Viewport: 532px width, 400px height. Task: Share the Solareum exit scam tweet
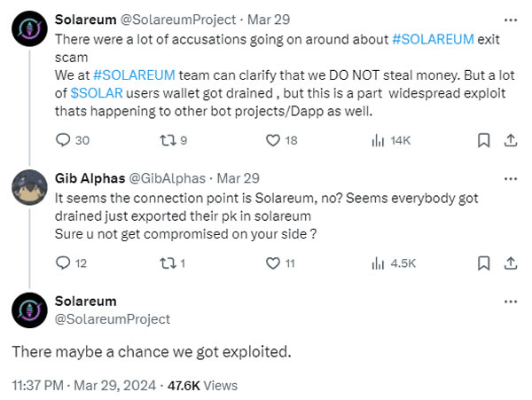click(x=510, y=140)
